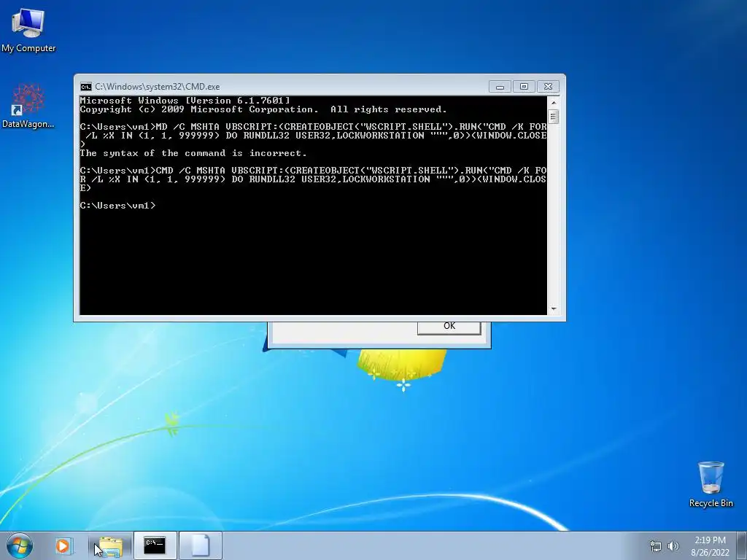Image resolution: width=747 pixels, height=560 pixels.
Task: Open the volume speaker tray icon
Action: click(673, 546)
